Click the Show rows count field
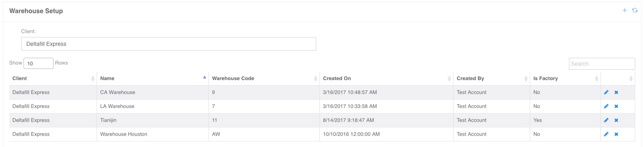The width and height of the screenshot is (644, 147). point(38,63)
